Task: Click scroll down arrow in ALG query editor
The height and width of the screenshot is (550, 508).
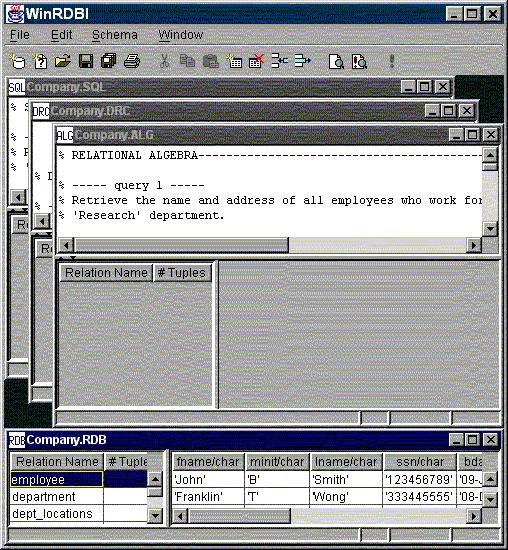Action: pyautogui.click(x=490, y=229)
